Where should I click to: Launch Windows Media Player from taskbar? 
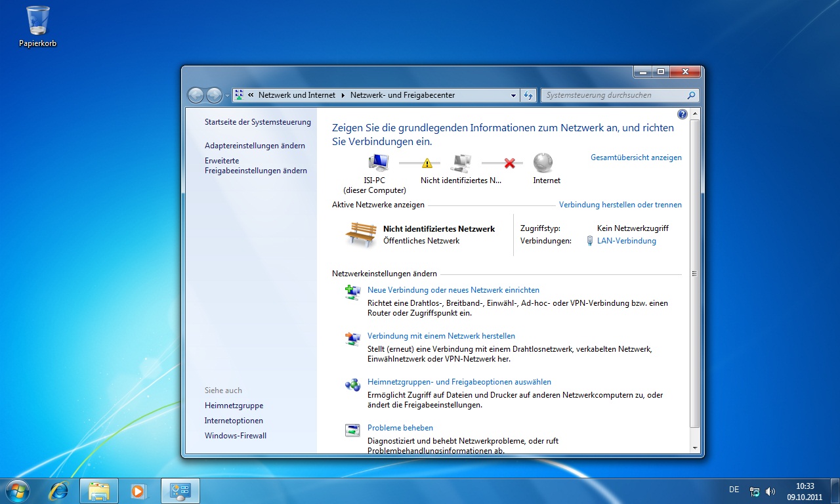(138, 491)
